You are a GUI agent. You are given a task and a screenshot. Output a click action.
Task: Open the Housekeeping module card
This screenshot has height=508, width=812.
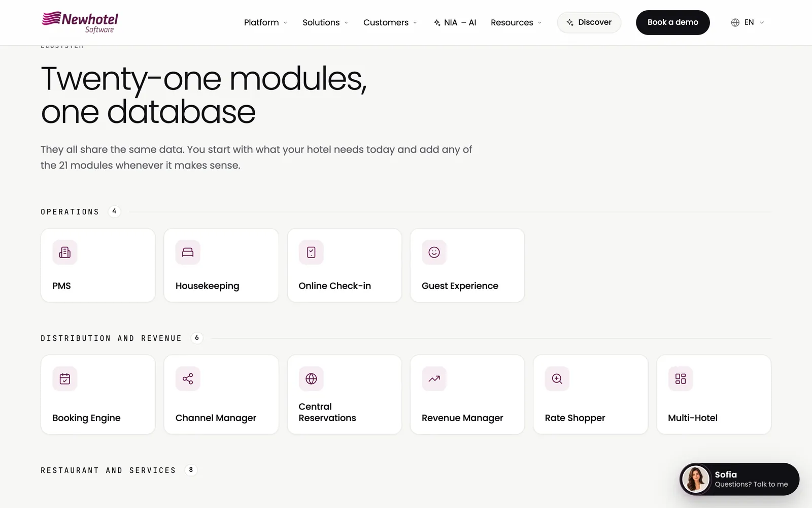click(x=221, y=265)
